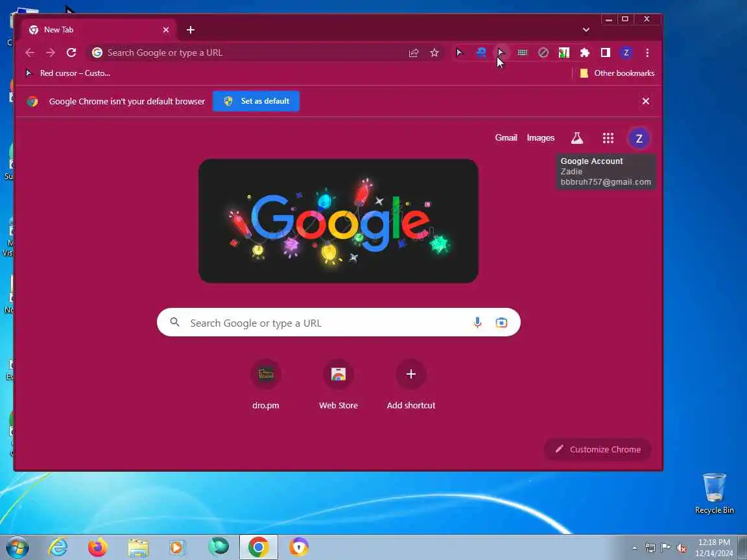Open the keyboard extension icon

pyautogui.click(x=523, y=53)
